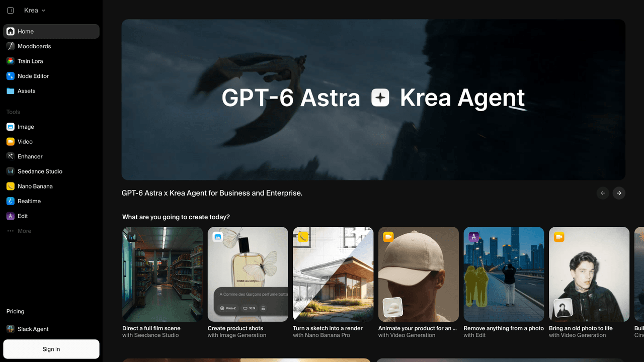Select the Image tool icon

click(x=11, y=127)
